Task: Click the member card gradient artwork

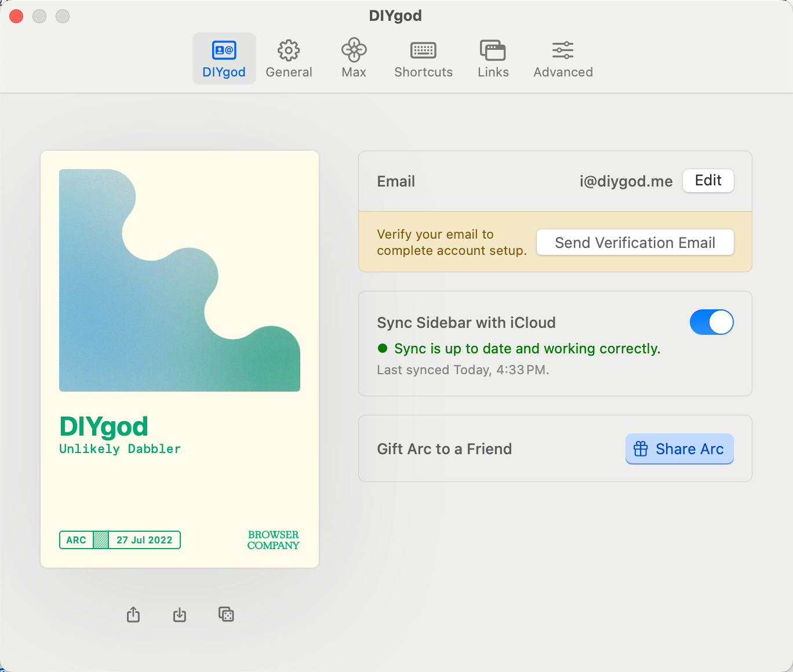Action: pos(180,280)
